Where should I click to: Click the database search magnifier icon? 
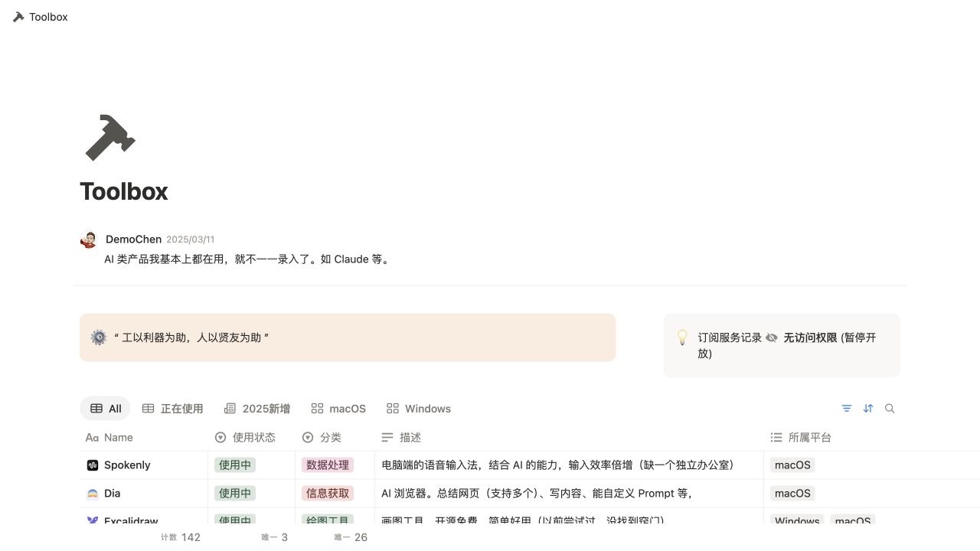pos(890,409)
